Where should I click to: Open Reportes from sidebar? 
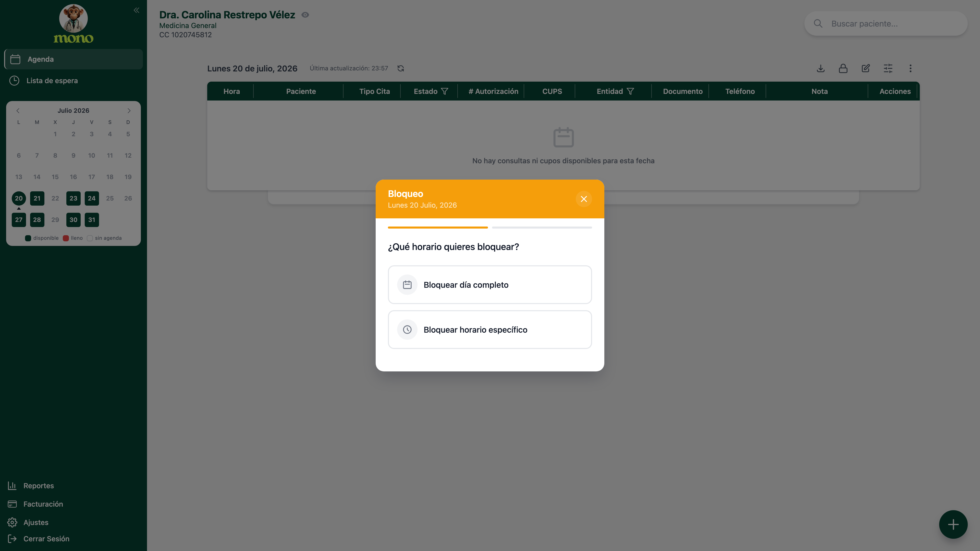[31, 486]
